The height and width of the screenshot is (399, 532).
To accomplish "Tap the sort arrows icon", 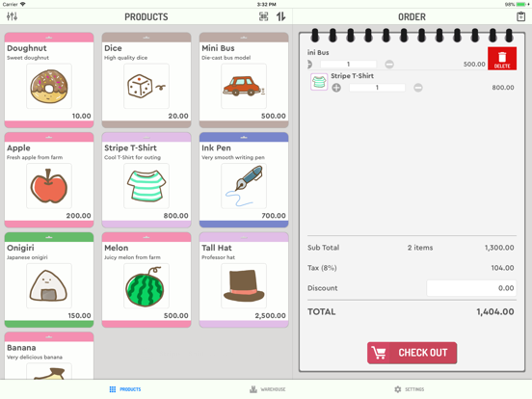I will (x=280, y=16).
